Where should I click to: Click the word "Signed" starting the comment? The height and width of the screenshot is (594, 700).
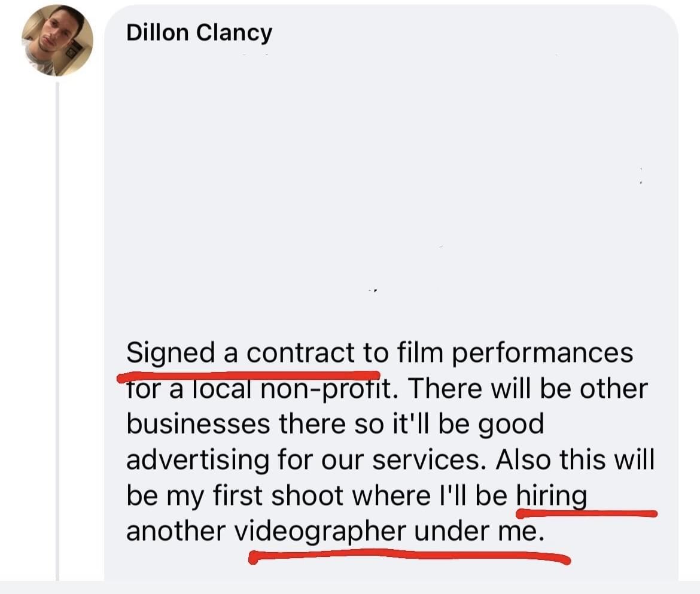pyautogui.click(x=171, y=353)
